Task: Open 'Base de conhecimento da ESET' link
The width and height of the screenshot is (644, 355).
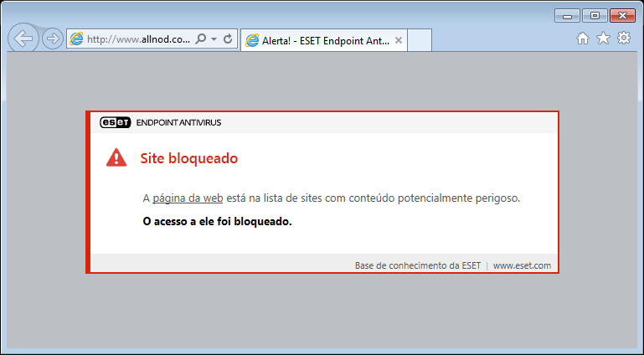Action: (x=418, y=265)
